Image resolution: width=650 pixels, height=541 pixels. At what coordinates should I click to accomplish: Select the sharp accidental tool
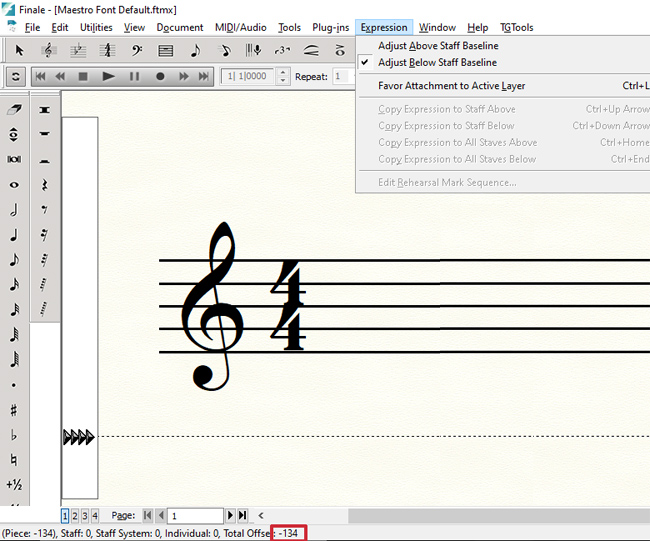click(x=14, y=410)
